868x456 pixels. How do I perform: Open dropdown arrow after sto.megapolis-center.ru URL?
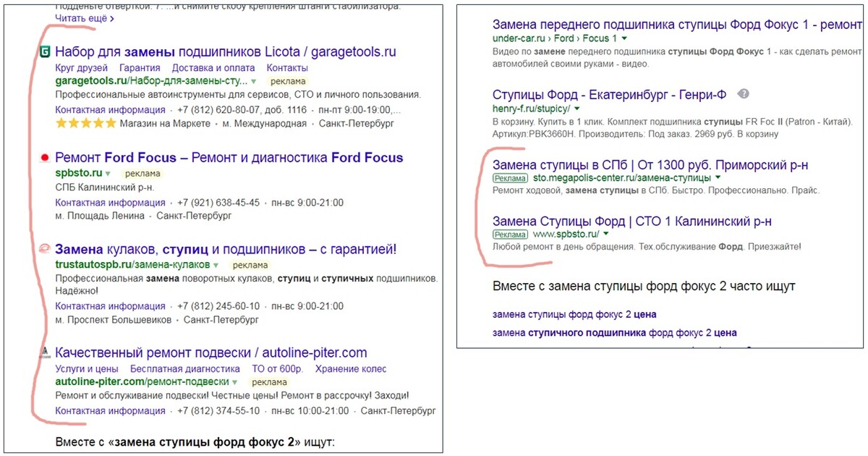[x=718, y=178]
